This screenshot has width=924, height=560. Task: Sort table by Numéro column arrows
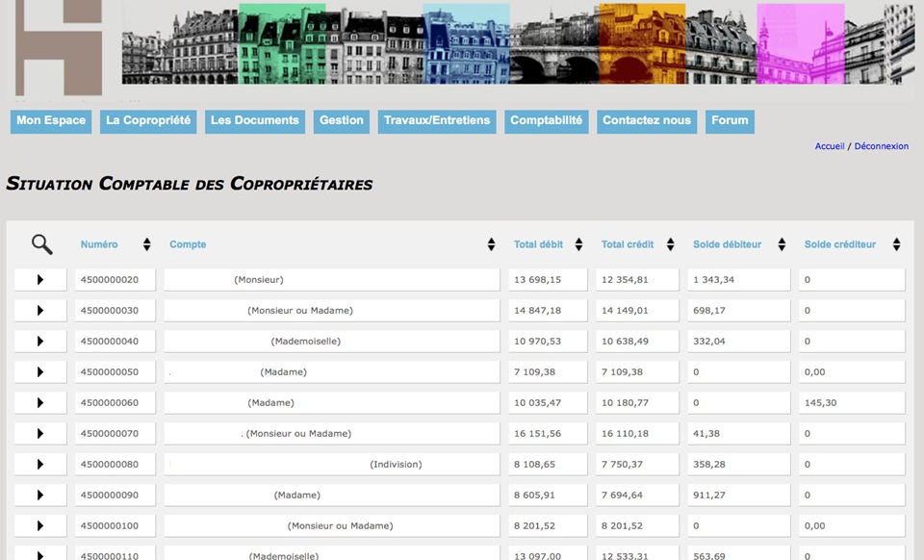[x=146, y=244]
